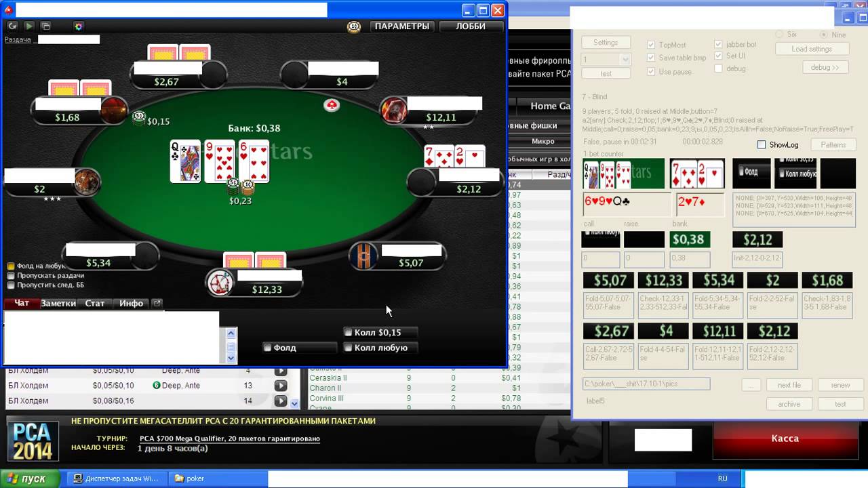Image resolution: width=868 pixels, height=488 pixels.
Task: Open ЛОББИ from the table window
Action: click(x=471, y=26)
